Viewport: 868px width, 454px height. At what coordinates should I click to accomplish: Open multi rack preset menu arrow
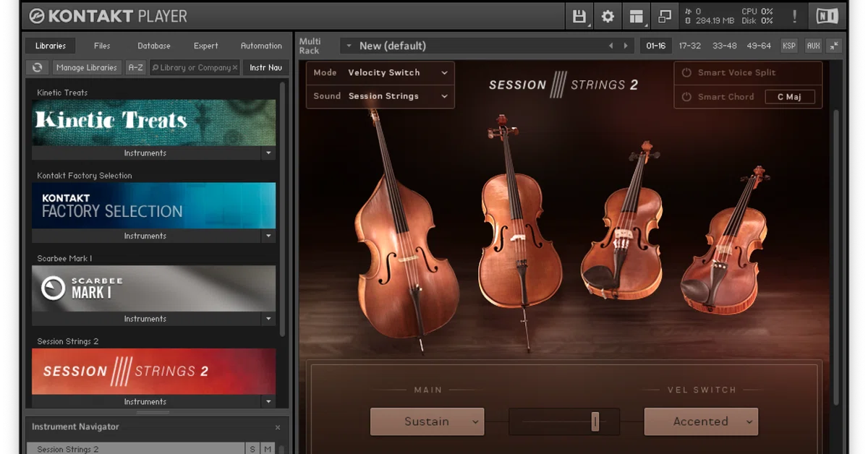coord(349,46)
